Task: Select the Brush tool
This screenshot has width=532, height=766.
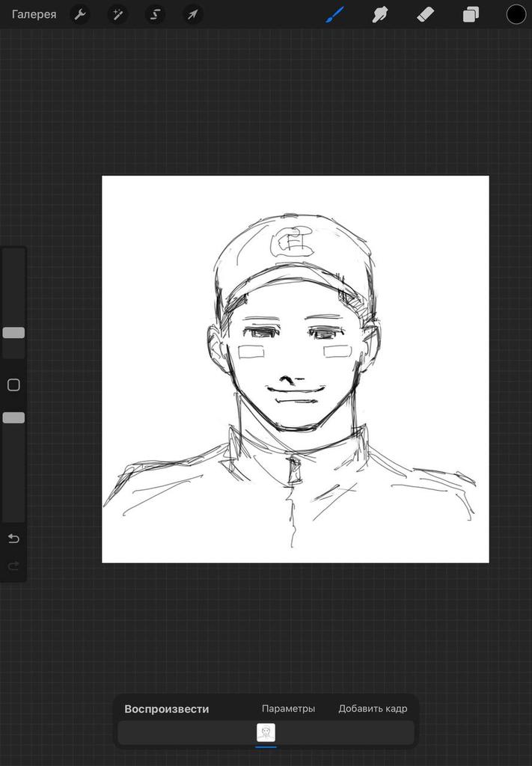Action: tap(335, 15)
